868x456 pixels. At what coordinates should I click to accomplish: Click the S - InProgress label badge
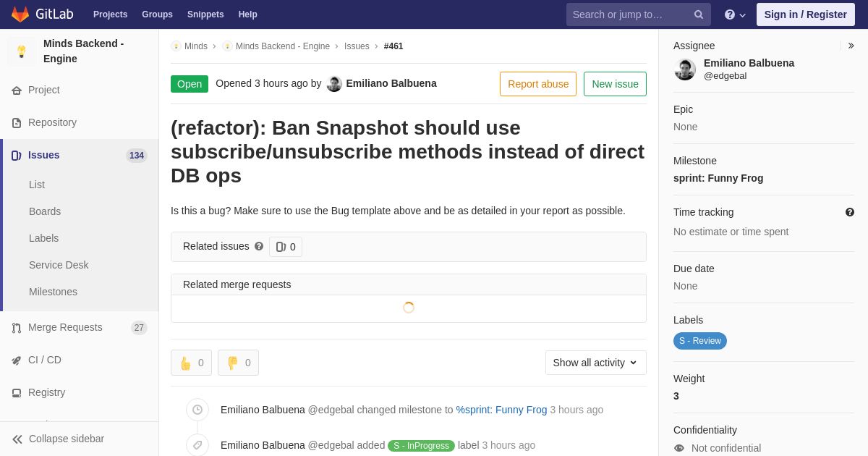421,446
